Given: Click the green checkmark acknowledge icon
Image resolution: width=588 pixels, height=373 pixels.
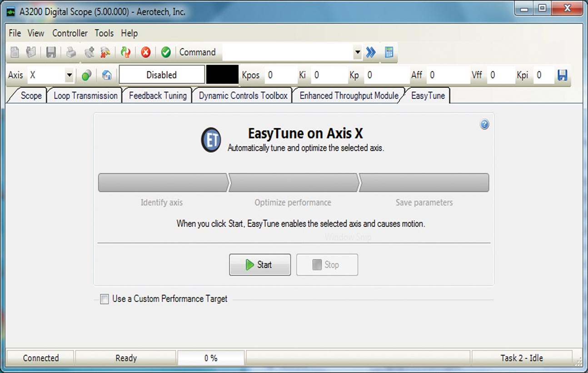Looking at the screenshot, I should click(166, 53).
